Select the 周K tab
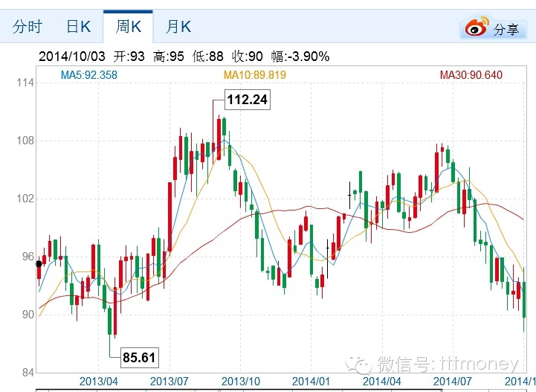The width and height of the screenshot is (536, 392). 128,27
